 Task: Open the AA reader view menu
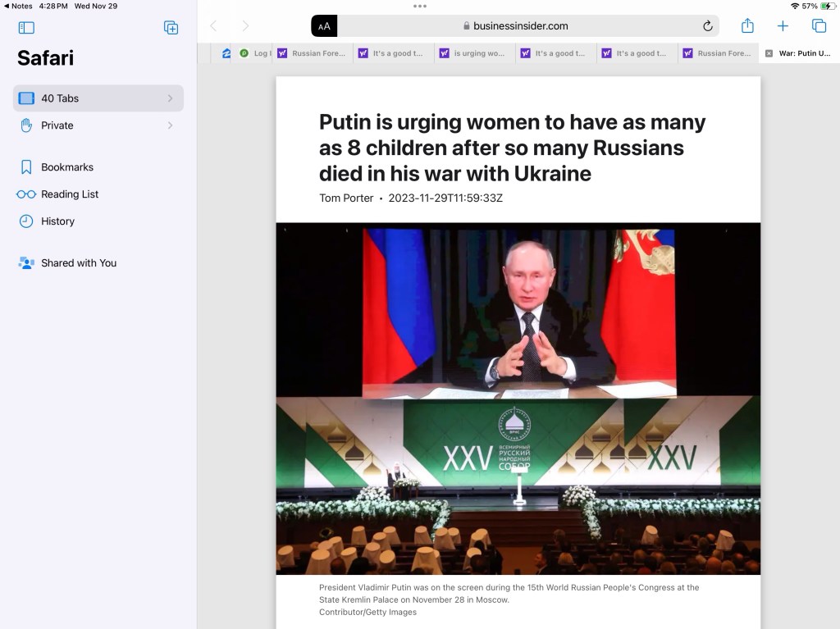324,26
